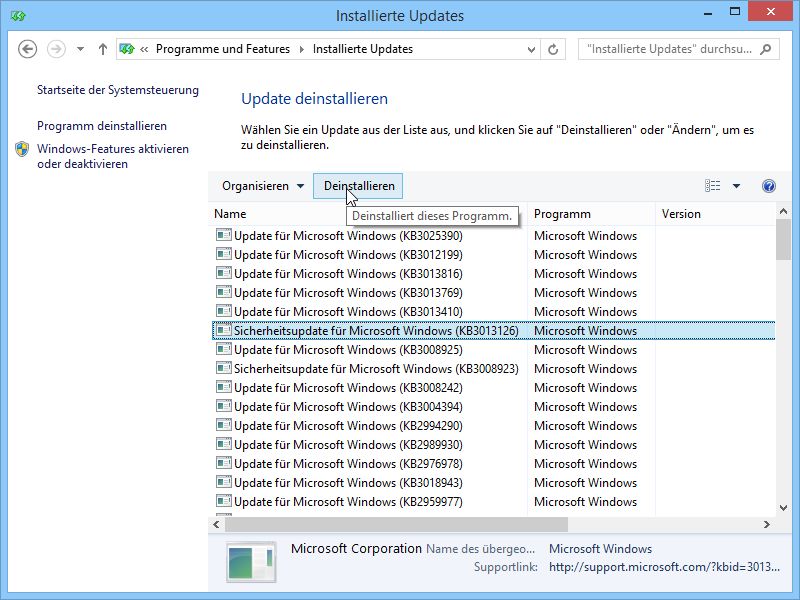Select update KB3008925 row
Screen dimensions: 800x600
493,349
